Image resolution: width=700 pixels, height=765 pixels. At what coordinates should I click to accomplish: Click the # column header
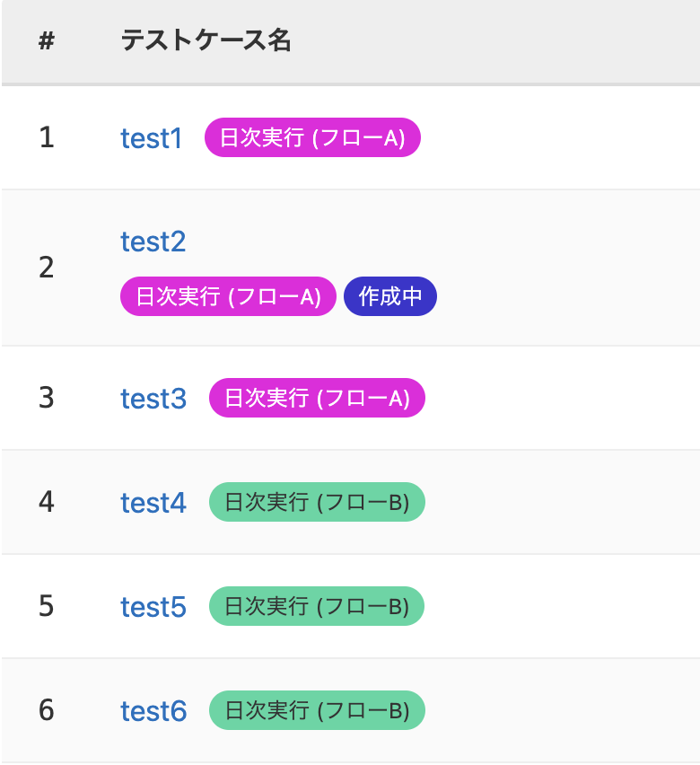47,40
